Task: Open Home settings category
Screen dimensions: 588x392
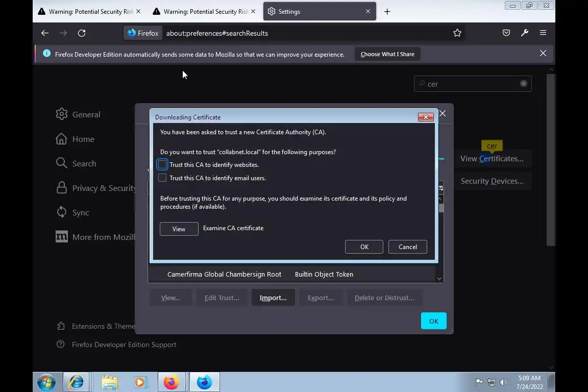Action: [x=75, y=139]
